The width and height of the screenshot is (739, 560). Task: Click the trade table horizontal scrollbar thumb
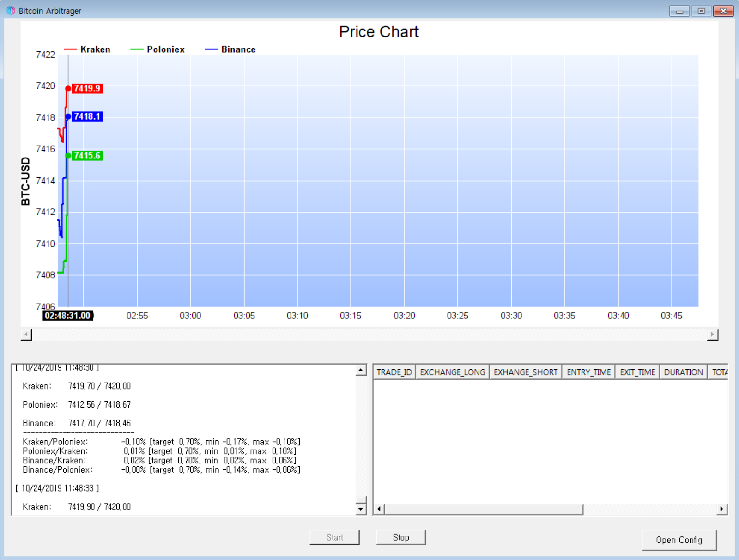point(484,509)
